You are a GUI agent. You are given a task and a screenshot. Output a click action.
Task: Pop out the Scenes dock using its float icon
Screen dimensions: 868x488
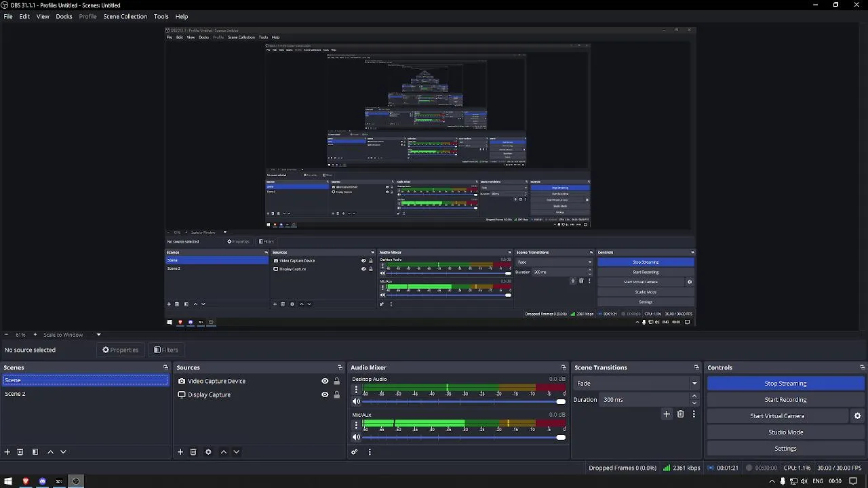point(165,367)
